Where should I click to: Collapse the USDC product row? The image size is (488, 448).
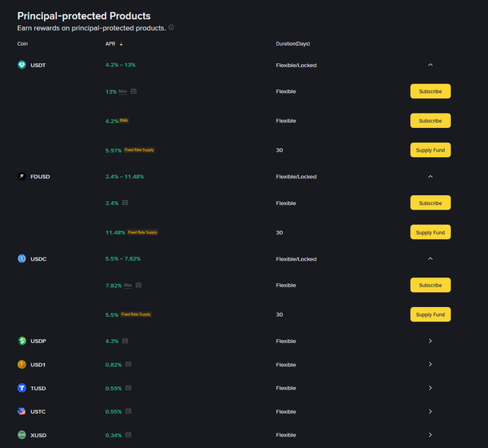[430, 258]
